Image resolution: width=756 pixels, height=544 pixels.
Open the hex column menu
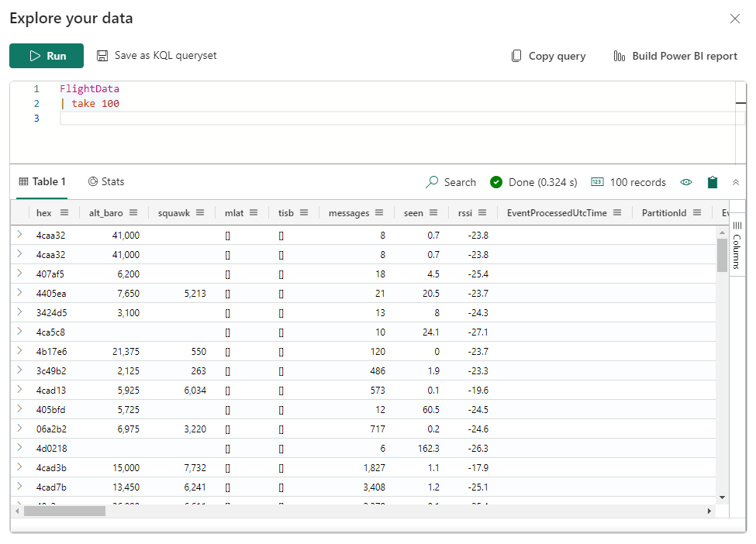coord(64,212)
